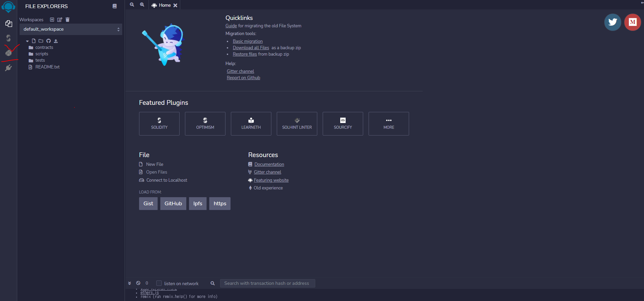This screenshot has width=644, height=301.
Task: Click Download all Files link
Action: click(x=251, y=48)
